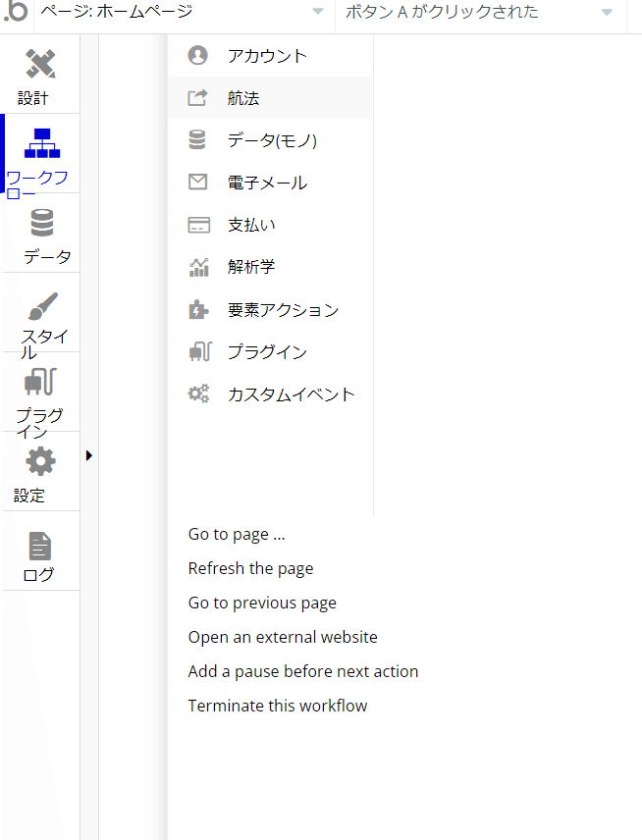Click the workflow selector dropdown arrow
This screenshot has width=642, height=840.
(607, 12)
